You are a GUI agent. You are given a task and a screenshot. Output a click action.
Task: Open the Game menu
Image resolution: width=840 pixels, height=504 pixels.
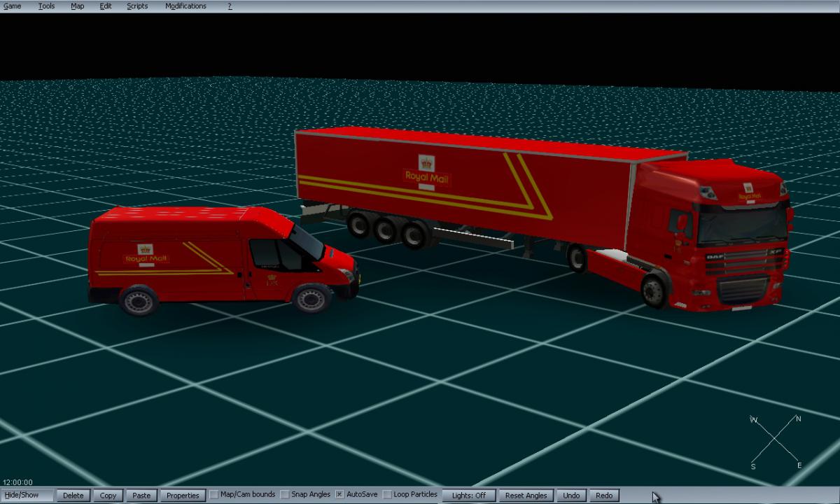point(12,6)
